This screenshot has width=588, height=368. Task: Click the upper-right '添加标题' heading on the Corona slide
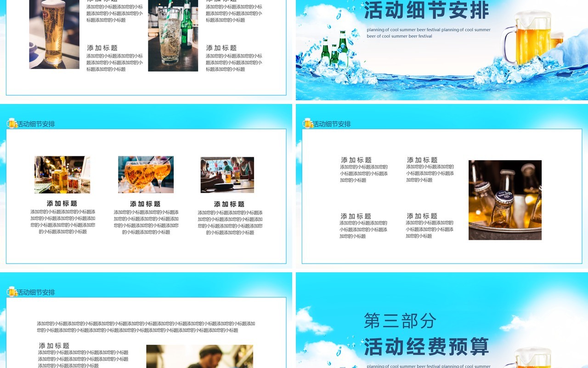pos(422,160)
